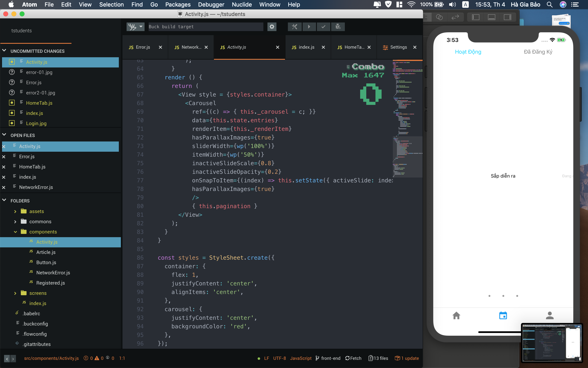This screenshot has height=368, width=588.
Task: Click untracked status icon of error2-01.jpg
Action: (12, 92)
